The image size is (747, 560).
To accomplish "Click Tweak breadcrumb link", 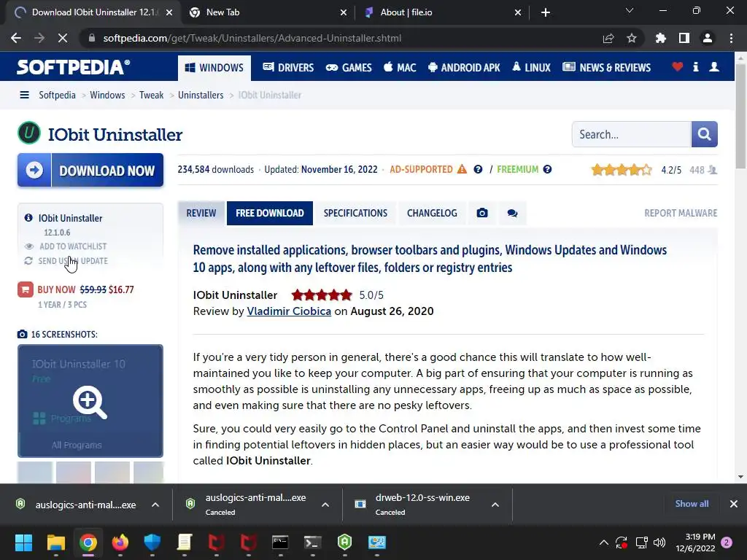I will click(152, 95).
